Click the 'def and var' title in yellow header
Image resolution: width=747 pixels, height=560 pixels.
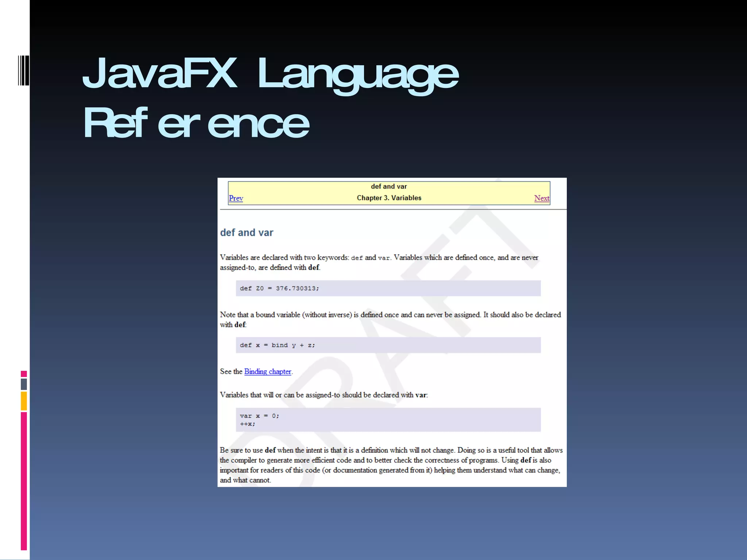tap(389, 186)
